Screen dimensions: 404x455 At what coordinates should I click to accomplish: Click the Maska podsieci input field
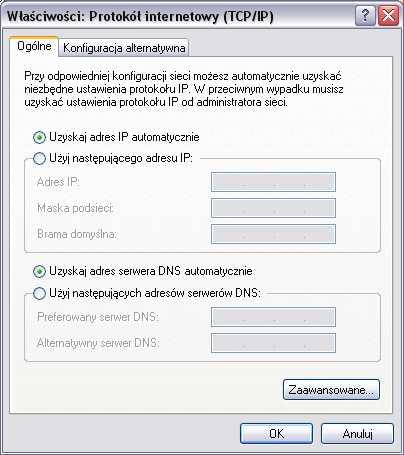[x=273, y=208]
